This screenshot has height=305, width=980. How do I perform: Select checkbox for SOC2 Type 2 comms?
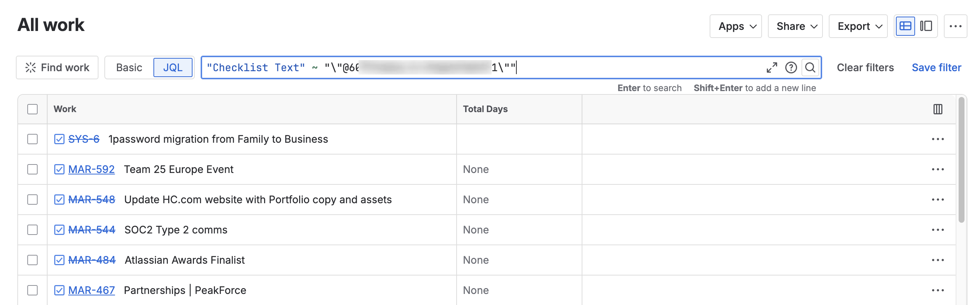pyautogui.click(x=33, y=230)
